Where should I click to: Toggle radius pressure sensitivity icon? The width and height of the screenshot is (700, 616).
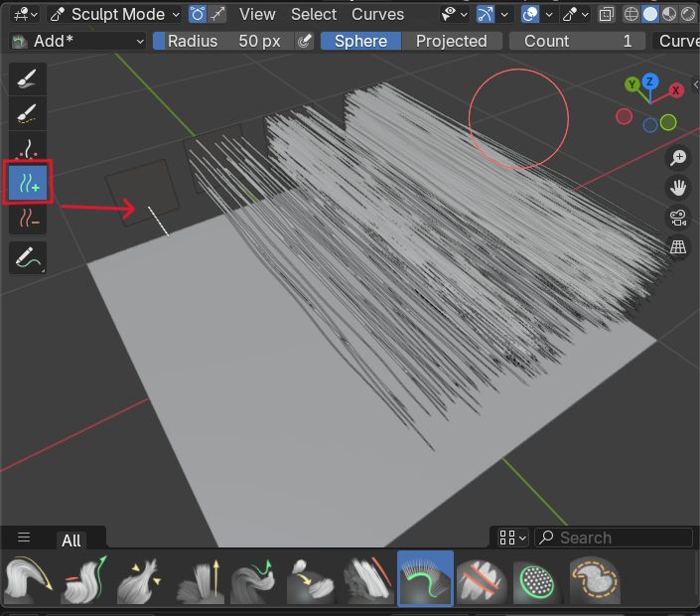305,41
